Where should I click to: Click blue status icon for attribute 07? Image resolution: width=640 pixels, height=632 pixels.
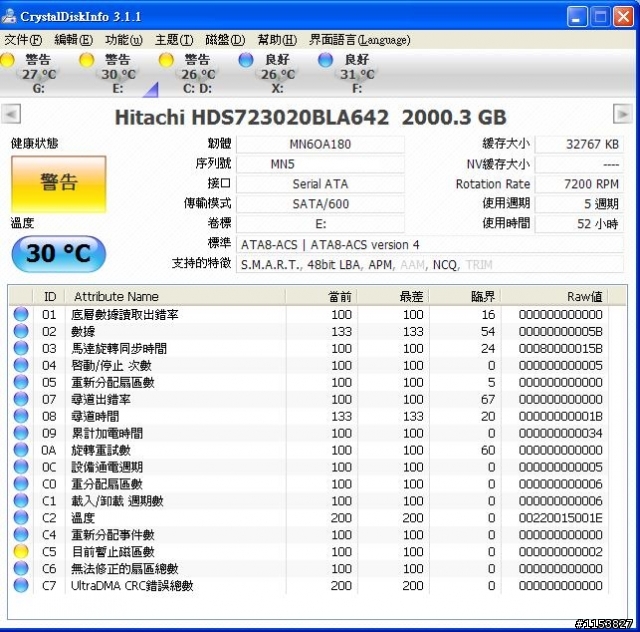click(21, 399)
